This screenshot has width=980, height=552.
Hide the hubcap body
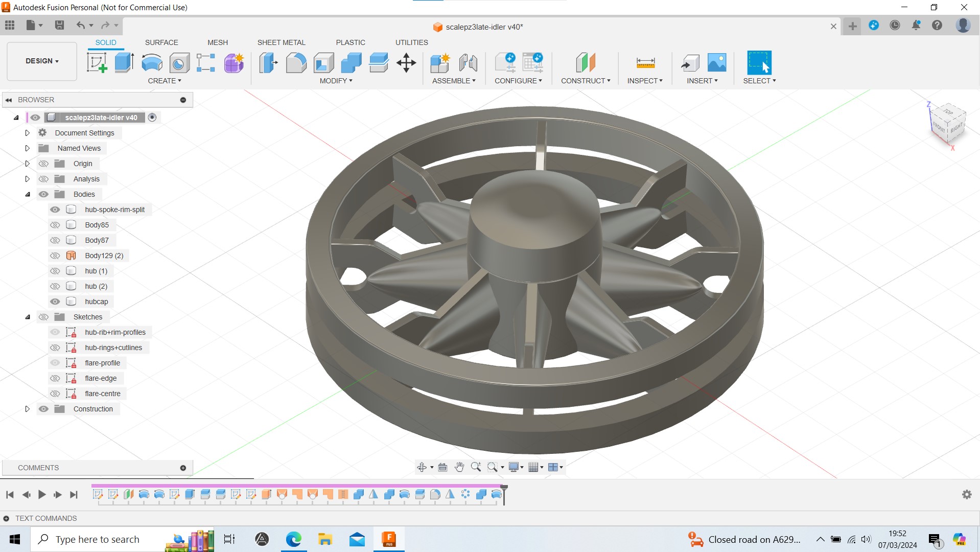point(55,302)
